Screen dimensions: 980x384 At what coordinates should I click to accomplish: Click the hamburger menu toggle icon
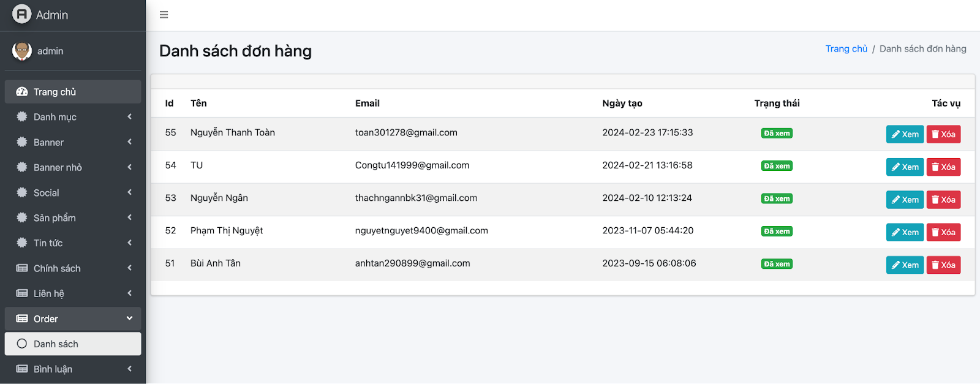pyautogui.click(x=164, y=15)
